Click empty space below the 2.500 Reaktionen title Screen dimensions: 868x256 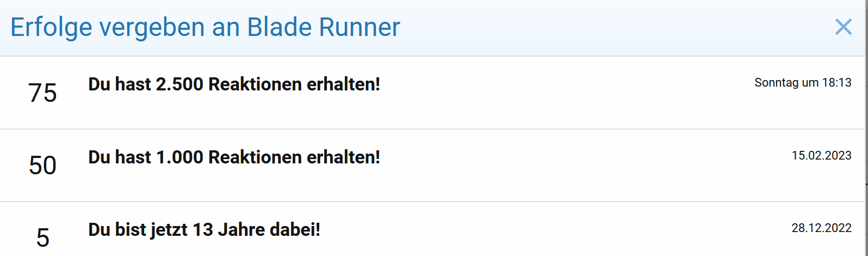point(234,112)
